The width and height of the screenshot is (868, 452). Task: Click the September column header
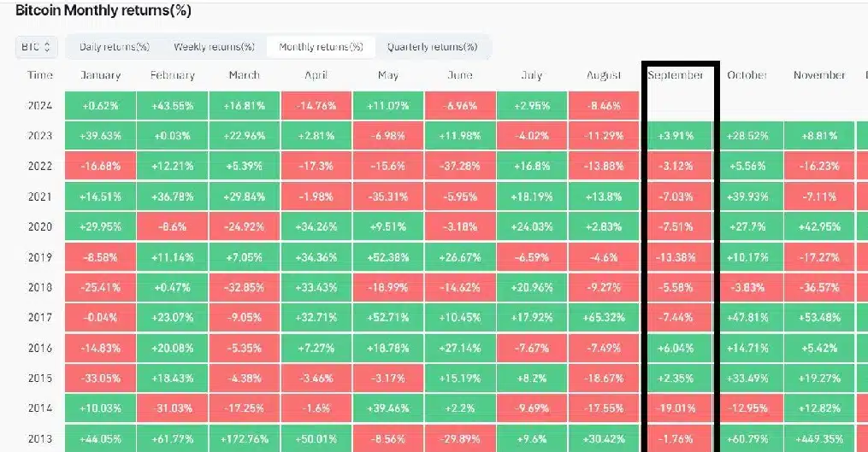676,75
